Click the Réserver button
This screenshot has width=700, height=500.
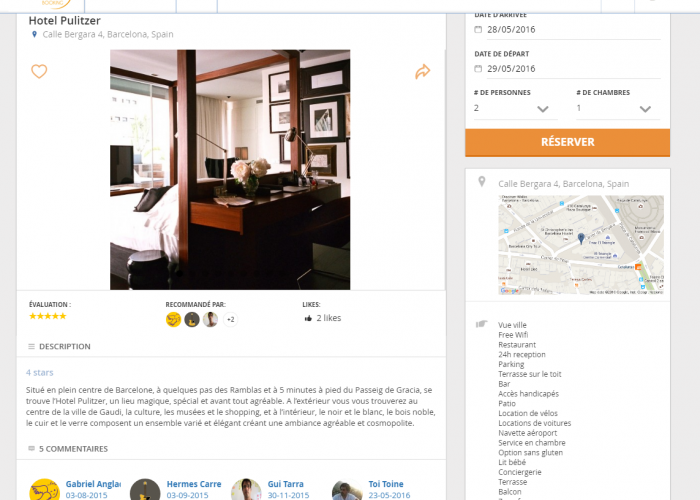(x=567, y=142)
